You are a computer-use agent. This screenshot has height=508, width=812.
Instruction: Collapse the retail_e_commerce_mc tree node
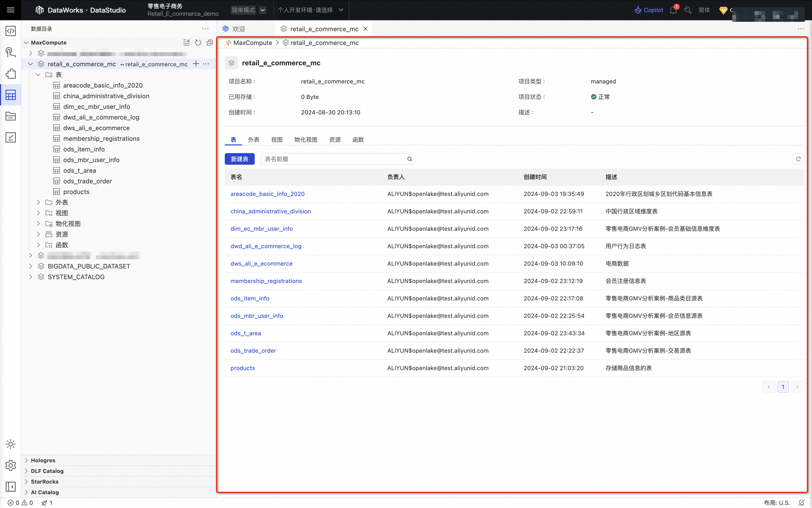point(30,64)
